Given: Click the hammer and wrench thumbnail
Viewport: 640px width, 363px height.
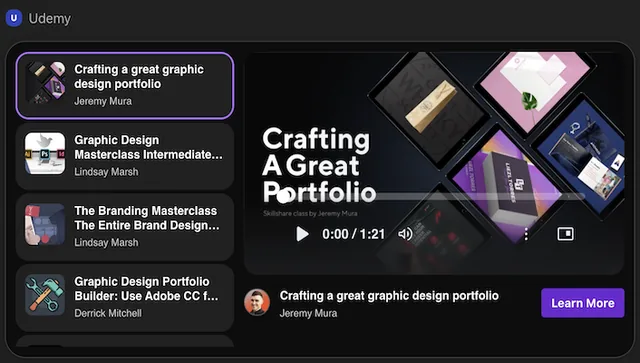Looking at the screenshot, I should click(x=45, y=295).
